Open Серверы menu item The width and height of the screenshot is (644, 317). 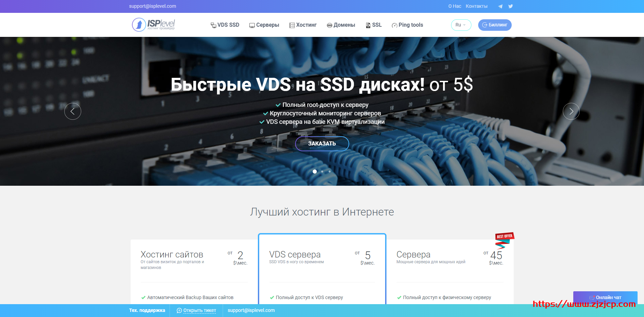(x=264, y=25)
